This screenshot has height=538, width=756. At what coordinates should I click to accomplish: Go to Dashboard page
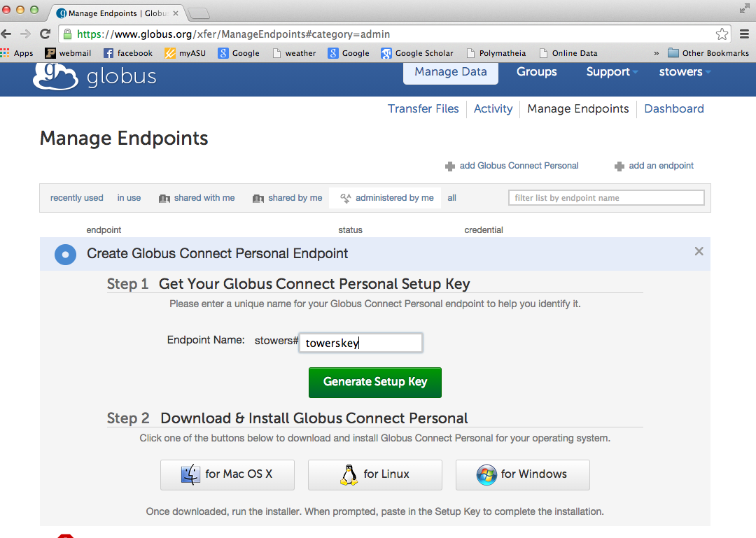click(674, 109)
